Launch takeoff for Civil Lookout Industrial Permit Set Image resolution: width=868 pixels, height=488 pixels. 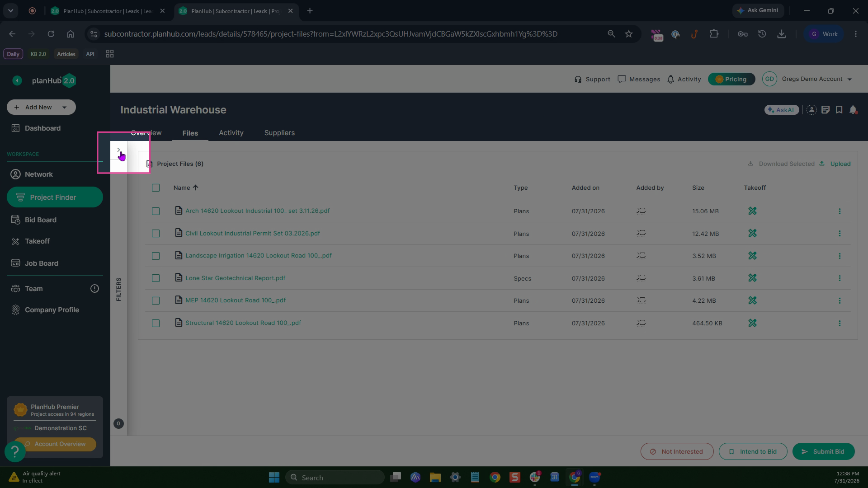[752, 233]
